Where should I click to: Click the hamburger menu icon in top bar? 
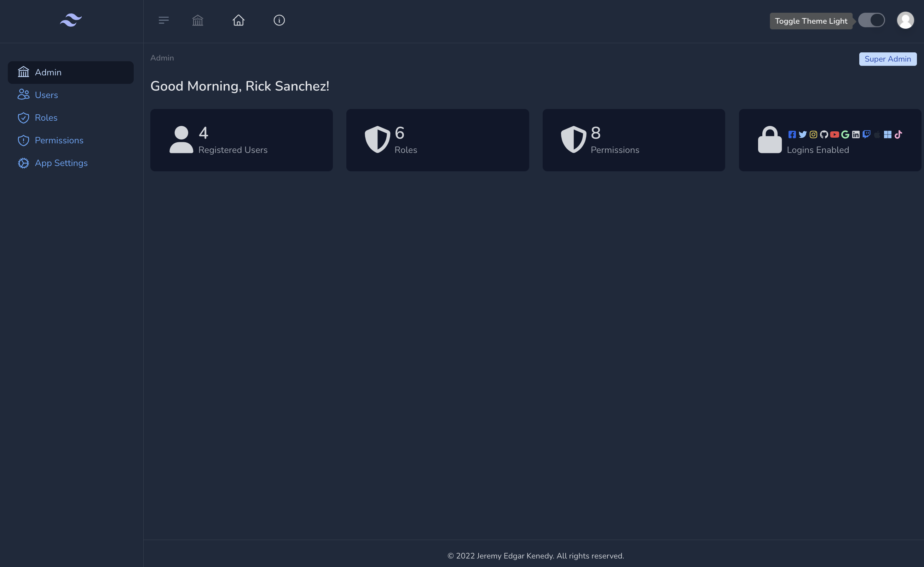click(x=163, y=20)
